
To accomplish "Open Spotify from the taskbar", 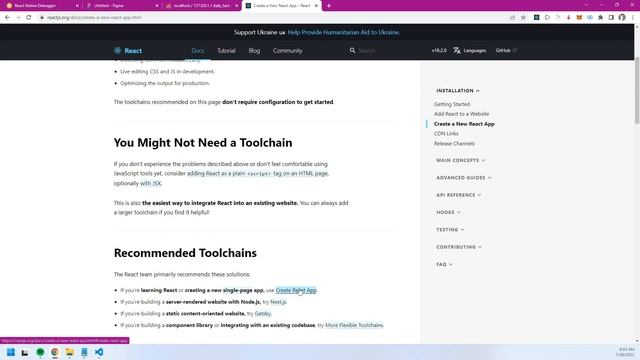I will coord(40,352).
